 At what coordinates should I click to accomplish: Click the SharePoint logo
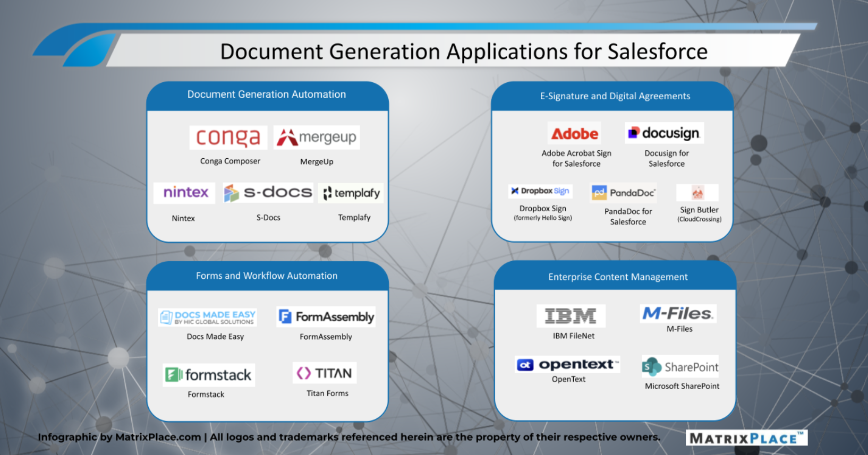680,366
